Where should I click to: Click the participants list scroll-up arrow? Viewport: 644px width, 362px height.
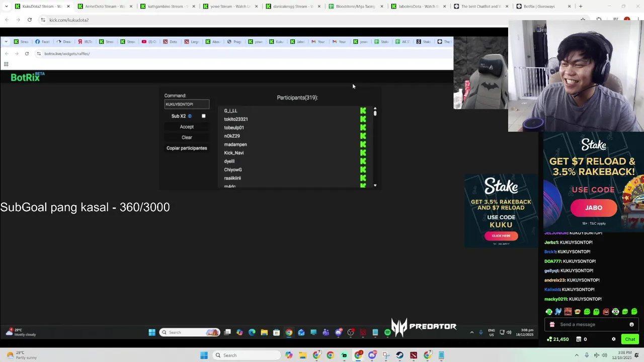[375, 108]
